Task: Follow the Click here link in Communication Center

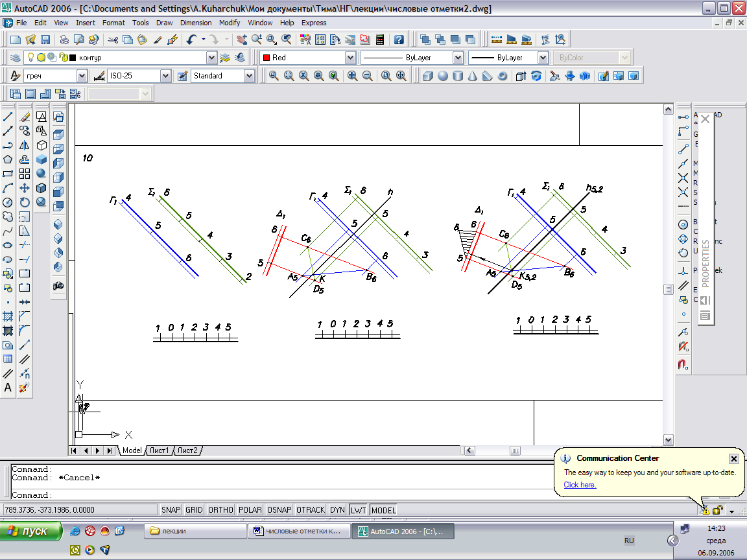Action: click(x=580, y=484)
